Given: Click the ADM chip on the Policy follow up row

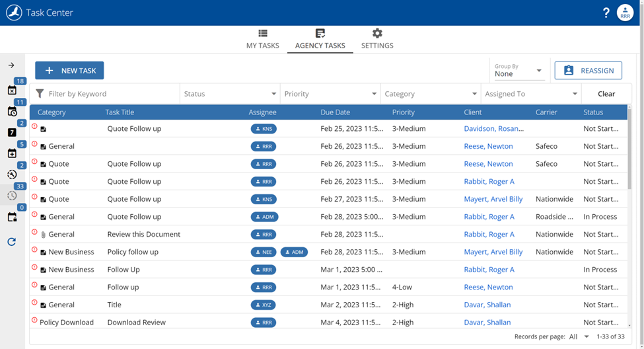Looking at the screenshot, I should click(x=294, y=252).
